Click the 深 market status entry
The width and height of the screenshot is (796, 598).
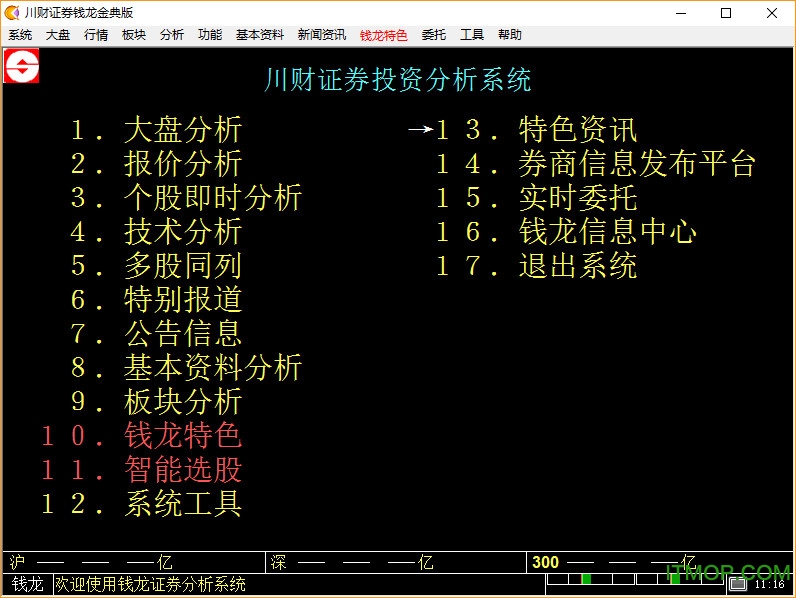pos(396,562)
